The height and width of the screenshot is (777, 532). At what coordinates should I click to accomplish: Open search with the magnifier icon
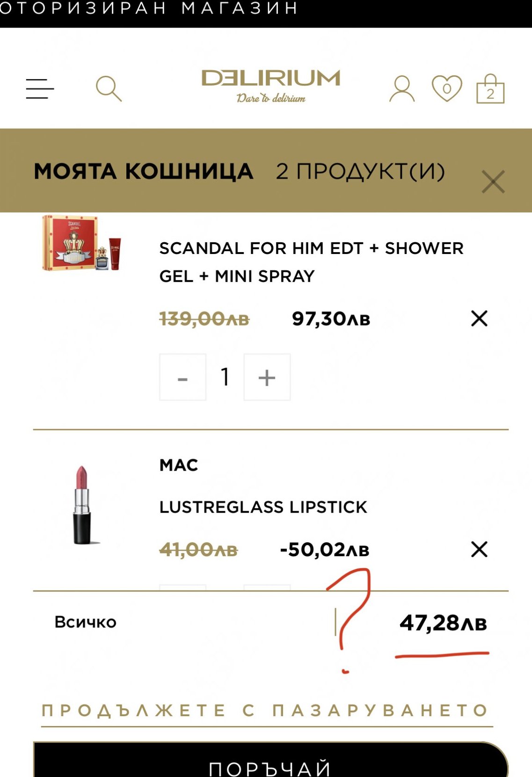[109, 88]
